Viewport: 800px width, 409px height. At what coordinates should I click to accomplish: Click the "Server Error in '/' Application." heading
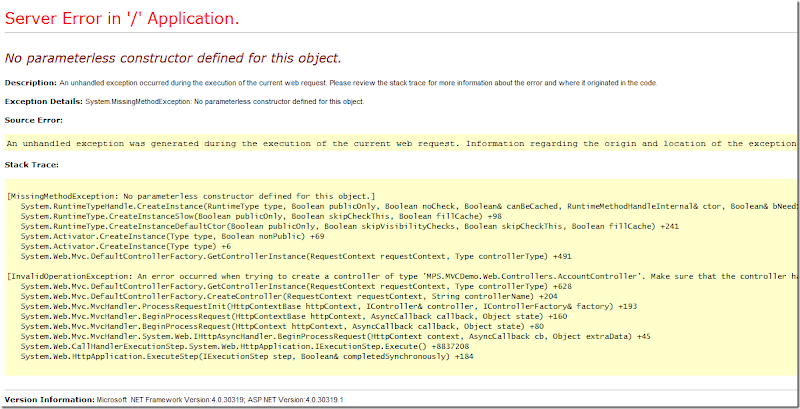[122, 19]
